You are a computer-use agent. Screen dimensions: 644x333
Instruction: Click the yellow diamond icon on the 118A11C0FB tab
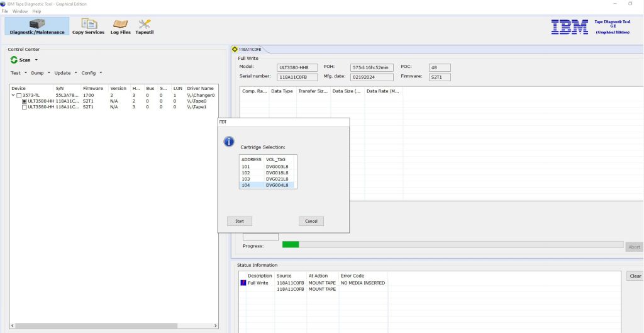[235, 49]
